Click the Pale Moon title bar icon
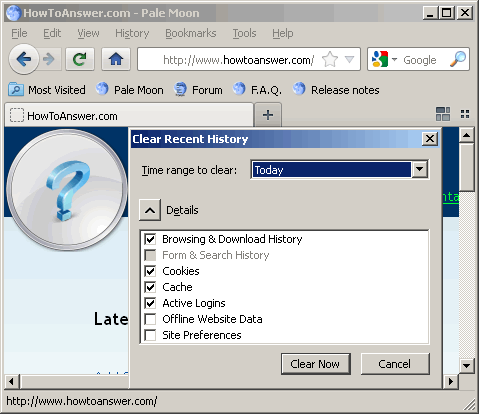The width and height of the screenshot is (479, 414). tap(14, 13)
